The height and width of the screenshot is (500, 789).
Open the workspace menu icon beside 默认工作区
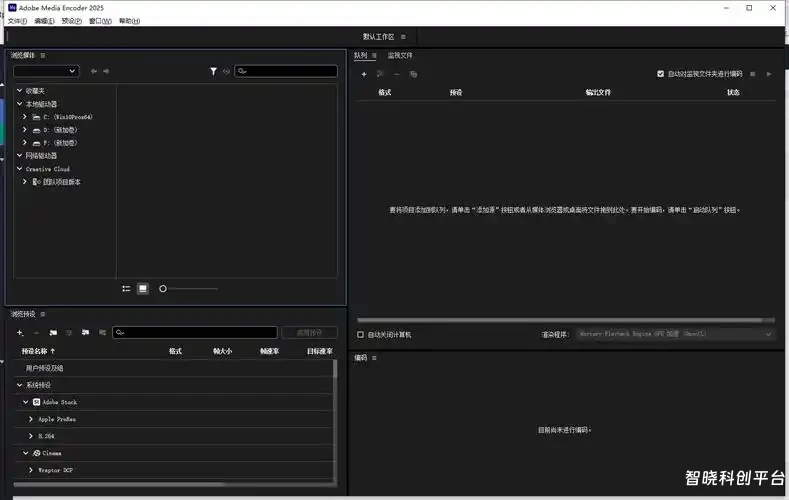pyautogui.click(x=403, y=37)
